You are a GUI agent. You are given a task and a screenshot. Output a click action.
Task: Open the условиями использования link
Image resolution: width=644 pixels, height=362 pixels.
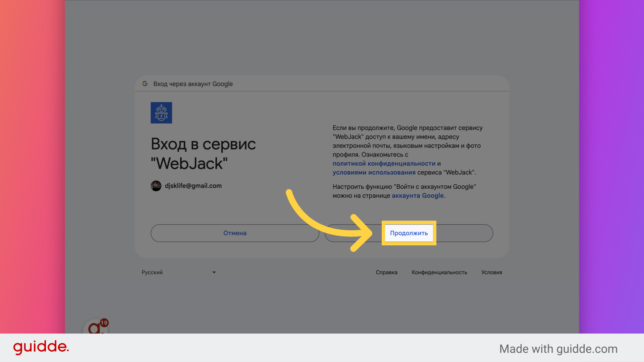tap(374, 172)
